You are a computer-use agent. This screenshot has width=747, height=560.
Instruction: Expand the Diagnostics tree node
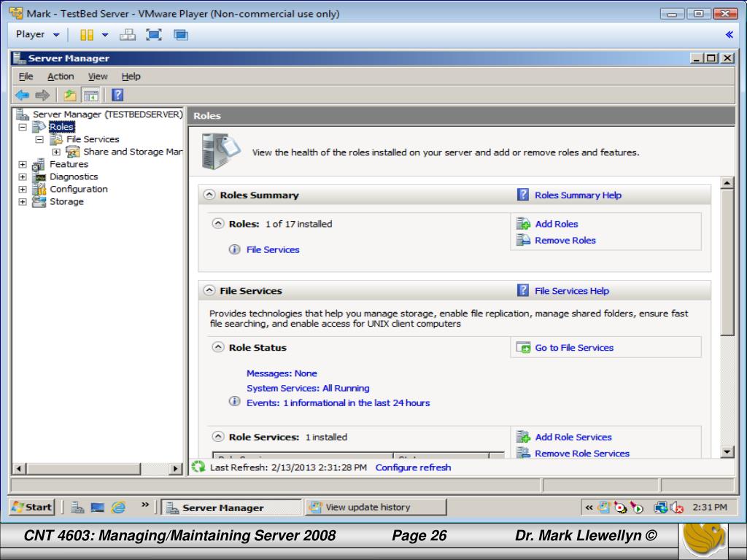23,176
